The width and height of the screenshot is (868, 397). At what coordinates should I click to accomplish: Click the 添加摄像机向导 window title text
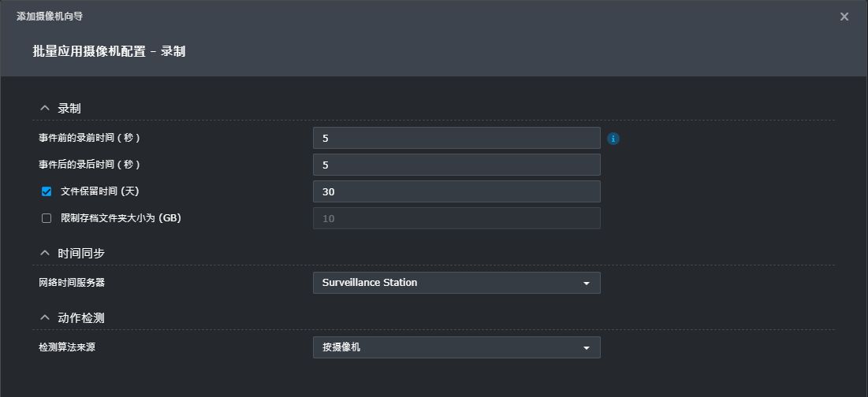click(x=50, y=17)
